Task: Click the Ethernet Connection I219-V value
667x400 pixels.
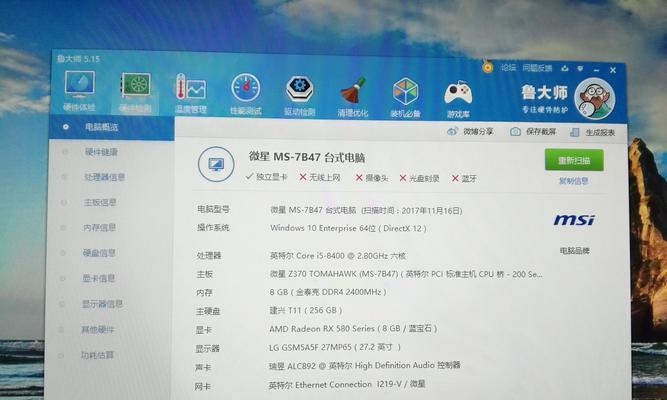Action: 347,384
